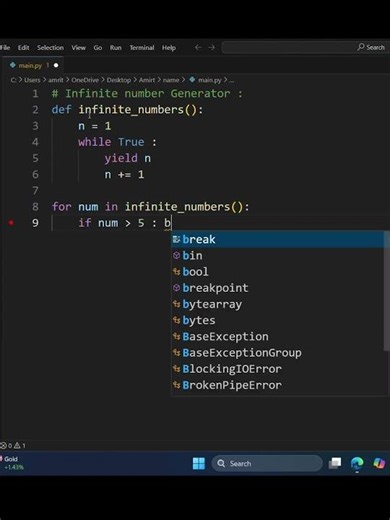The height and width of the screenshot is (520, 390).
Task: Open the Edit menu
Action: 23,48
